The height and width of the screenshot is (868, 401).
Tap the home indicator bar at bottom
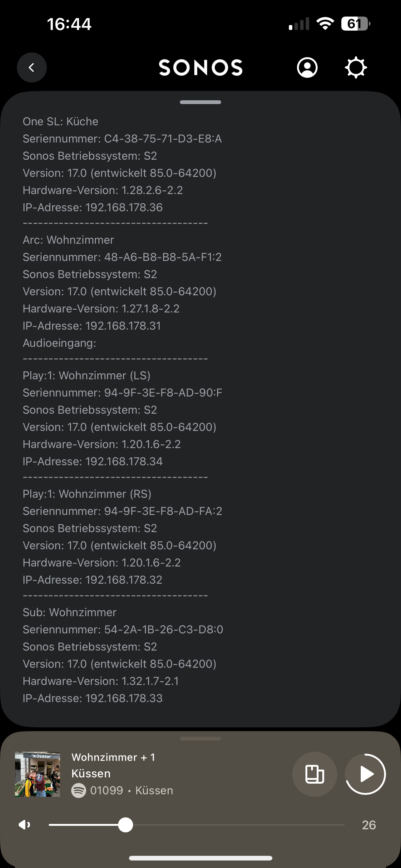coord(200,858)
